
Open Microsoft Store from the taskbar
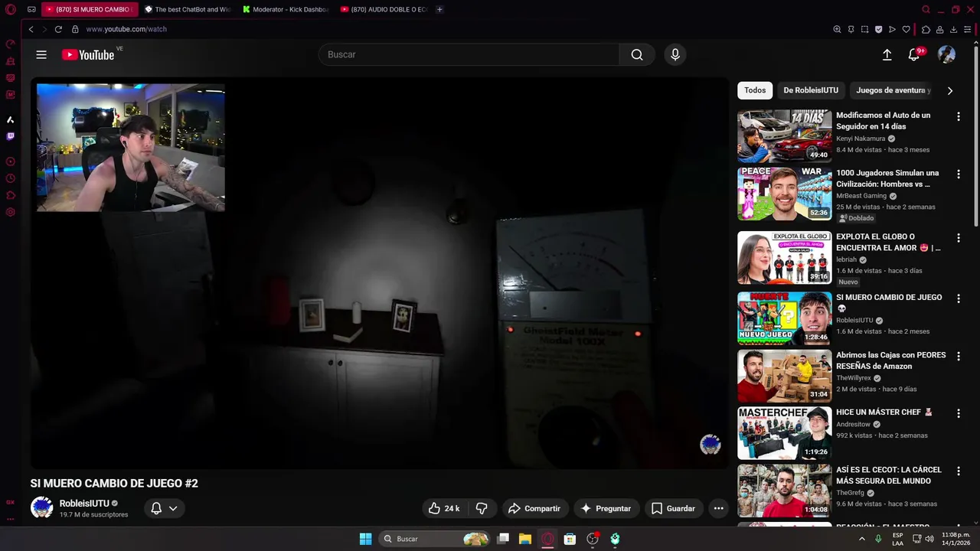pyautogui.click(x=570, y=539)
